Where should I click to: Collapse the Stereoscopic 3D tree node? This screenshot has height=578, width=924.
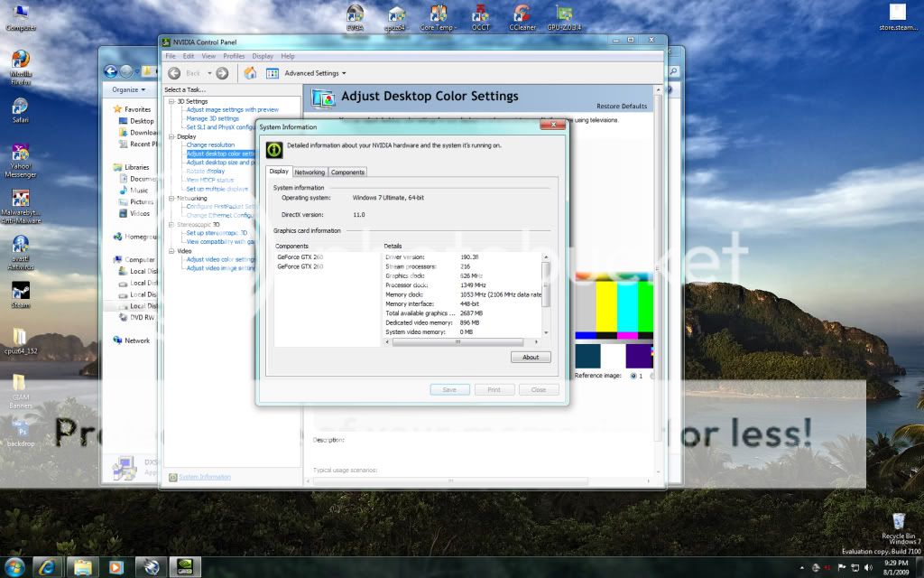tap(171, 225)
